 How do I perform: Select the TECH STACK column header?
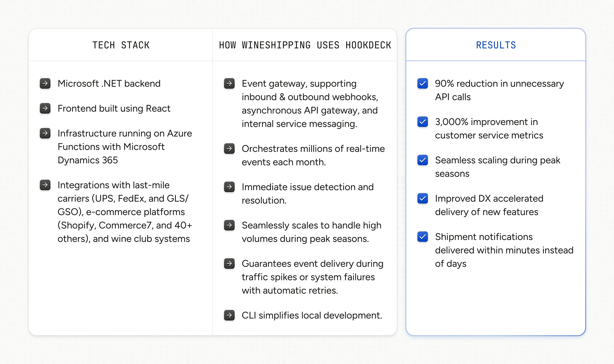click(x=121, y=45)
